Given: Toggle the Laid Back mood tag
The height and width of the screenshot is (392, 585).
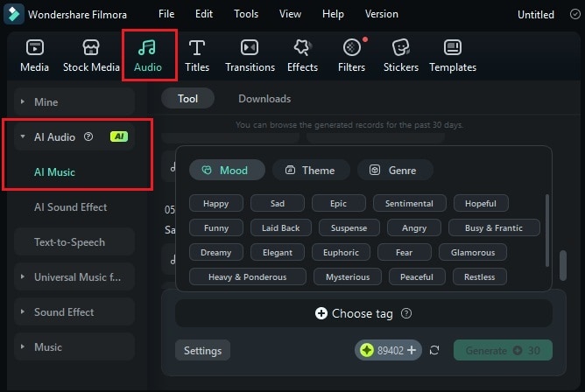Looking at the screenshot, I should (x=280, y=227).
